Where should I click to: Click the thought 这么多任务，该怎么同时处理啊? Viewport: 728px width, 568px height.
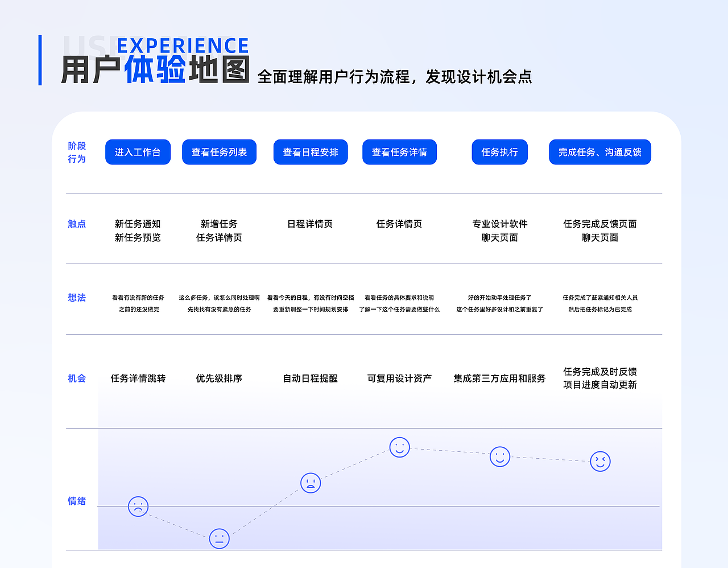point(219,298)
